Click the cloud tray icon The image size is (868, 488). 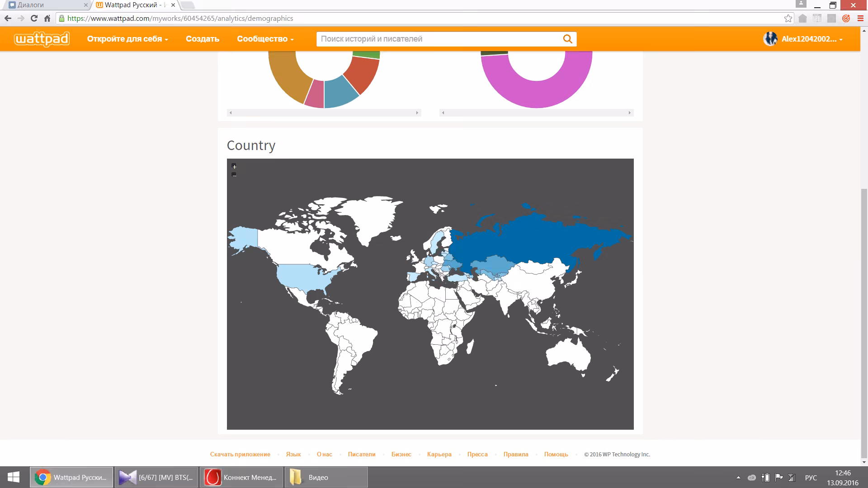(752, 478)
